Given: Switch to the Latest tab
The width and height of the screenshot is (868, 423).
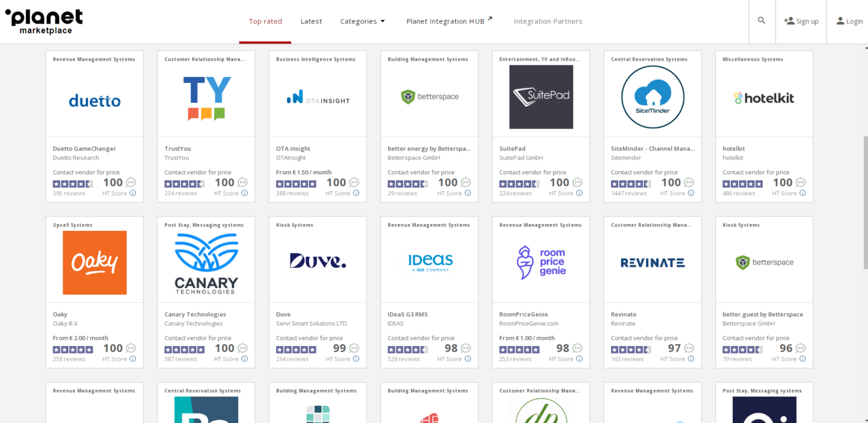Looking at the screenshot, I should coord(311,21).
